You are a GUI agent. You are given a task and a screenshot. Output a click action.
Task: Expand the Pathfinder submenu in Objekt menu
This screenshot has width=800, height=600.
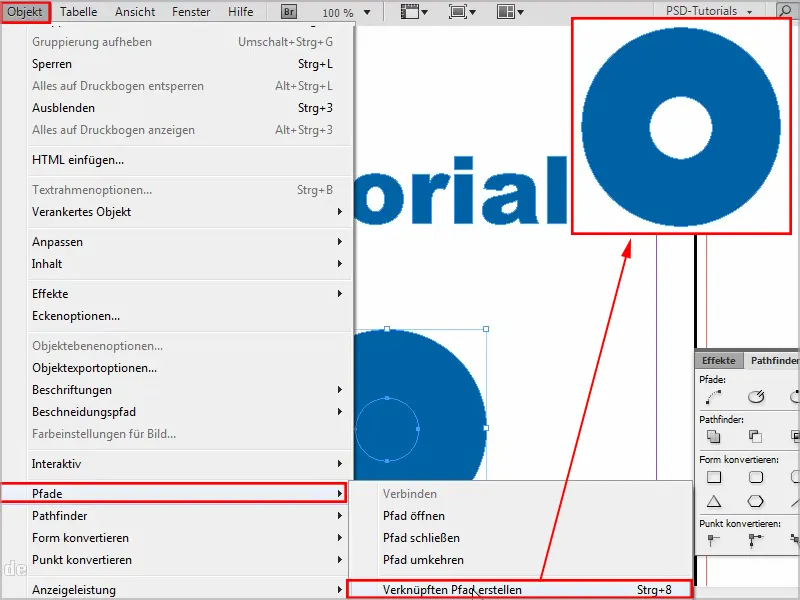coord(339,516)
